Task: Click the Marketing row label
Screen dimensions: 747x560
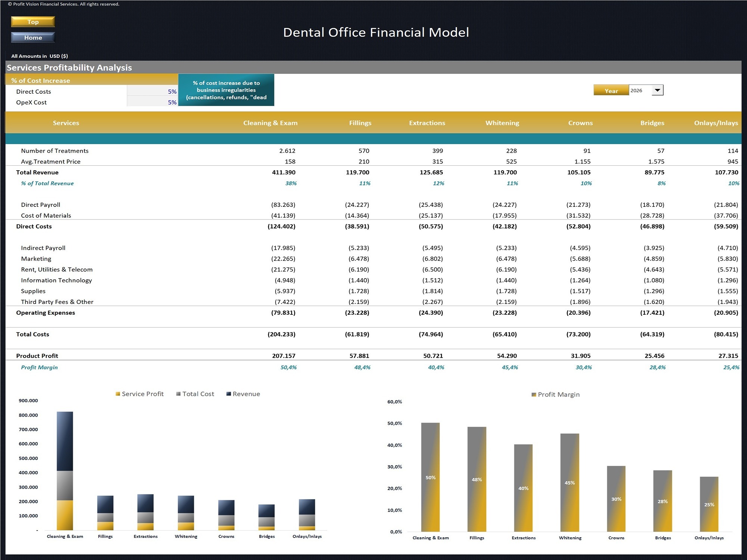Action: (x=36, y=259)
